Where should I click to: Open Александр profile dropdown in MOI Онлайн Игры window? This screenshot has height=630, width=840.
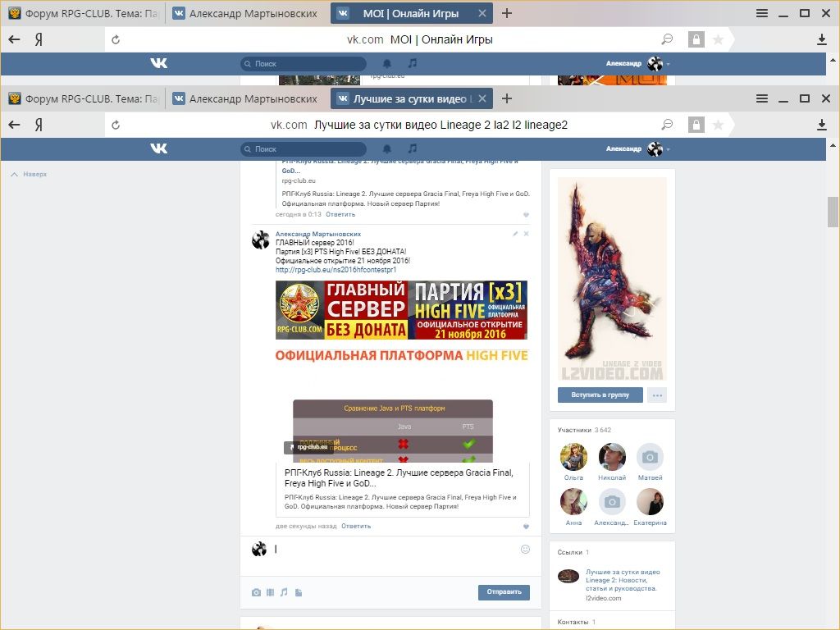point(638,63)
